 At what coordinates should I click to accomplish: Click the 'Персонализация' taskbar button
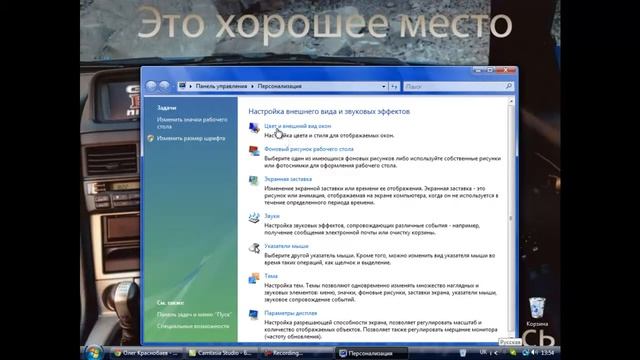(371, 353)
